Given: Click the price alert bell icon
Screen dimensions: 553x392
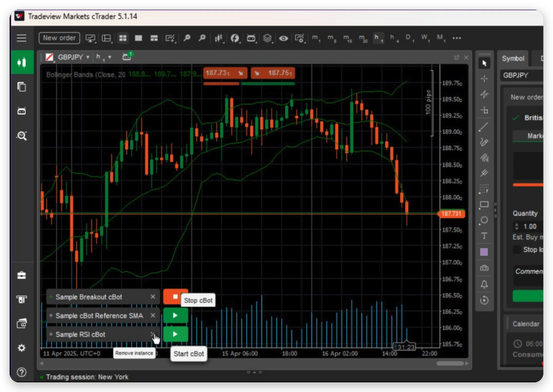Looking at the screenshot, I should (484, 284).
